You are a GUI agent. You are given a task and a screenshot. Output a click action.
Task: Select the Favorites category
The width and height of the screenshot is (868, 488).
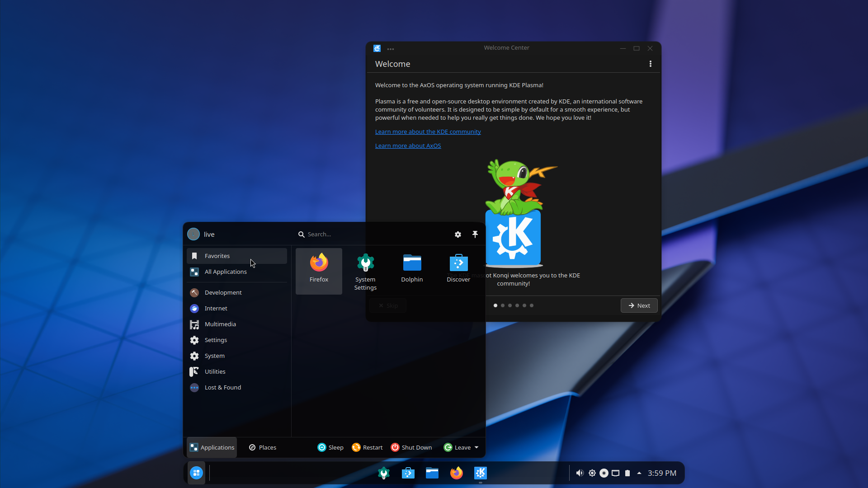click(237, 256)
